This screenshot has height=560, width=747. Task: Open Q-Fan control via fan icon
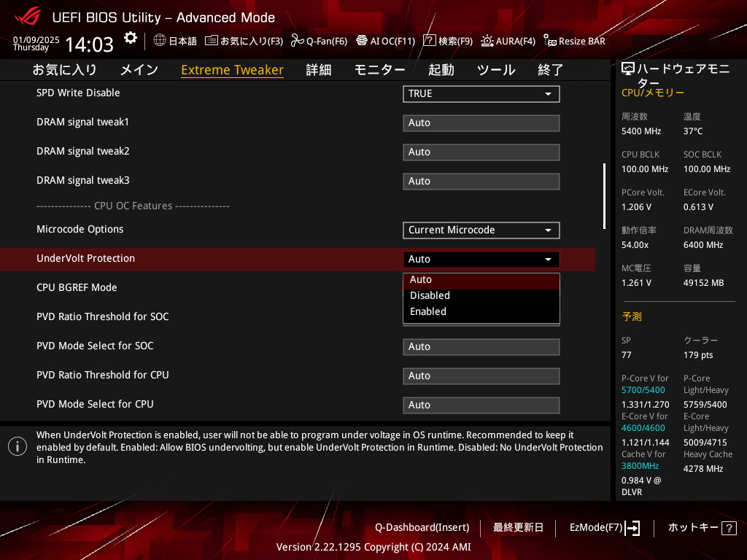[297, 41]
